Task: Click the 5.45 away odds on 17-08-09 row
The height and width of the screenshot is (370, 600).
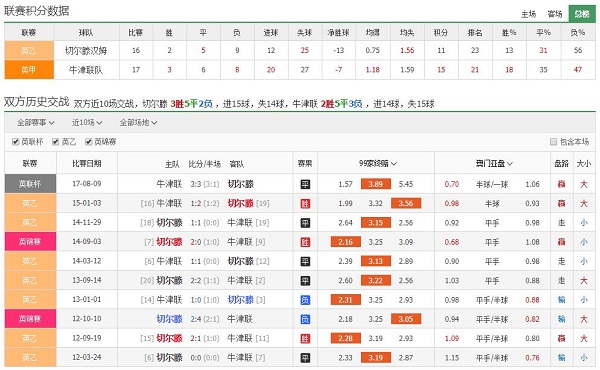Action: 406,184
